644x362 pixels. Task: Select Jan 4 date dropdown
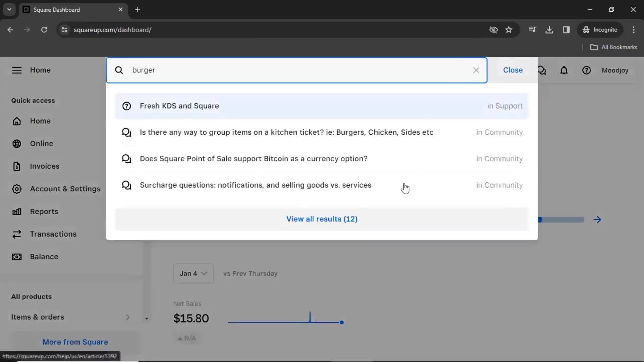193,273
